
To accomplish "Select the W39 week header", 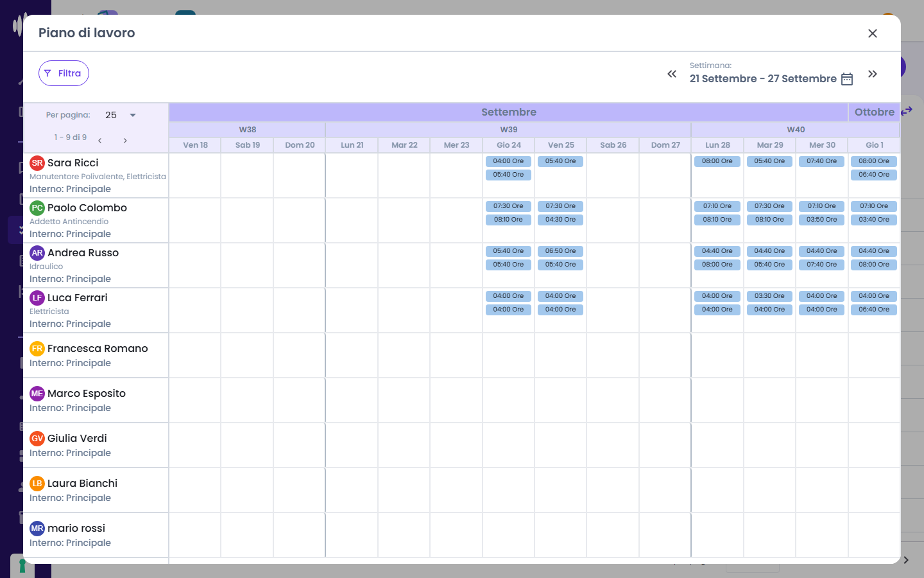I will click(508, 130).
